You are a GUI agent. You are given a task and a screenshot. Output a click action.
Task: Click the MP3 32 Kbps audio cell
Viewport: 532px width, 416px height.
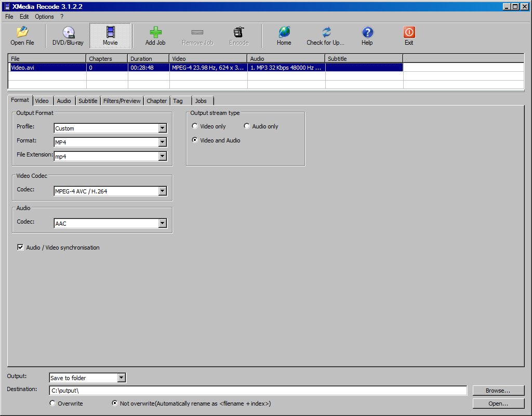coord(286,67)
